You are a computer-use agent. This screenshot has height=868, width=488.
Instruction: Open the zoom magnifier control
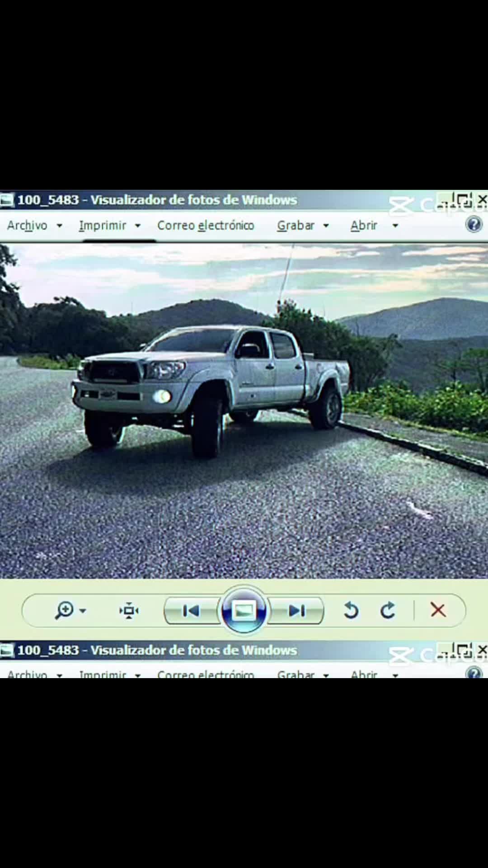click(65, 610)
